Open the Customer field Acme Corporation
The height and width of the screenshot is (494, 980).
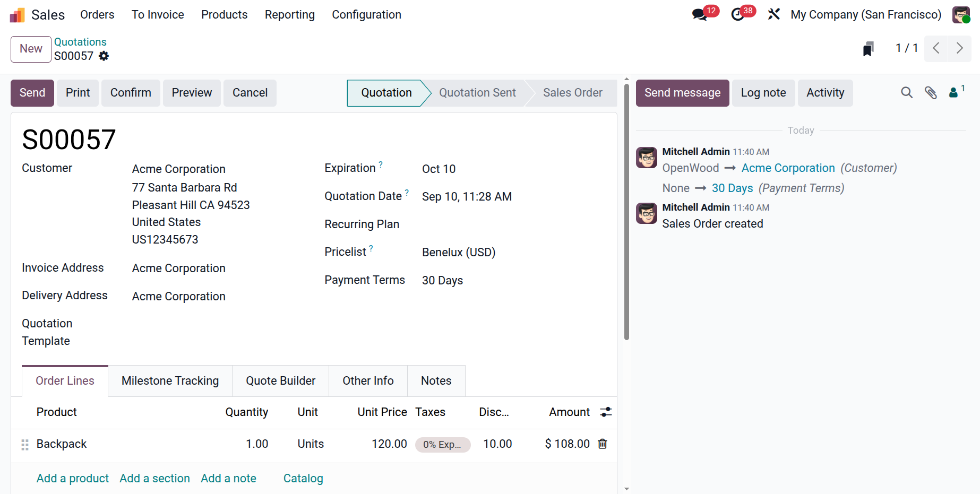pos(179,169)
